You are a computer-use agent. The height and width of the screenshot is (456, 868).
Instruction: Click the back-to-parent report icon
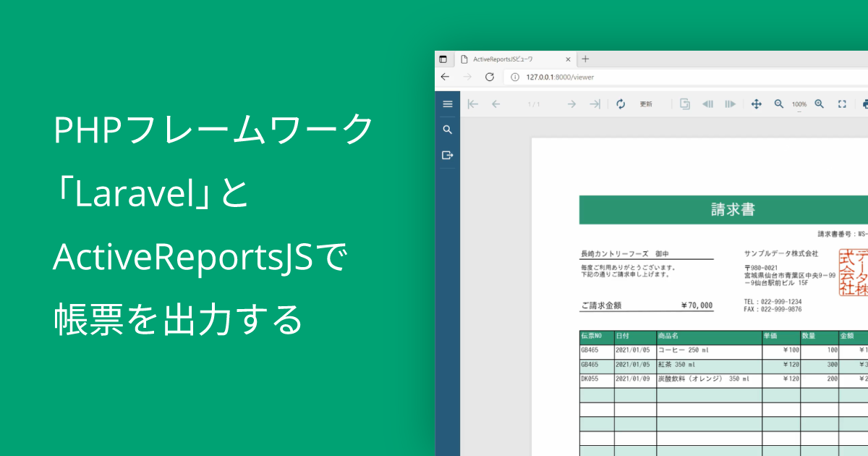[684, 104]
